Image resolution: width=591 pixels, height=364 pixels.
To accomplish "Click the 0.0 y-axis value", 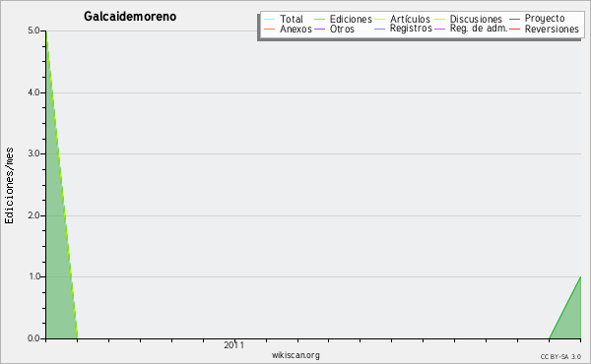I will click(x=33, y=338).
